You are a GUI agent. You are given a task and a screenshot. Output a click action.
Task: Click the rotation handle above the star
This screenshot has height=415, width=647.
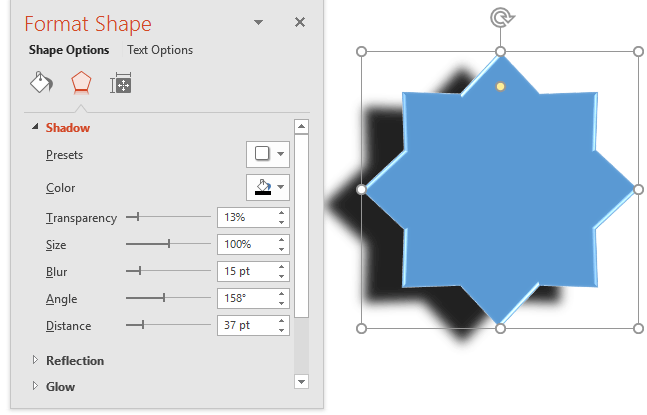click(500, 16)
